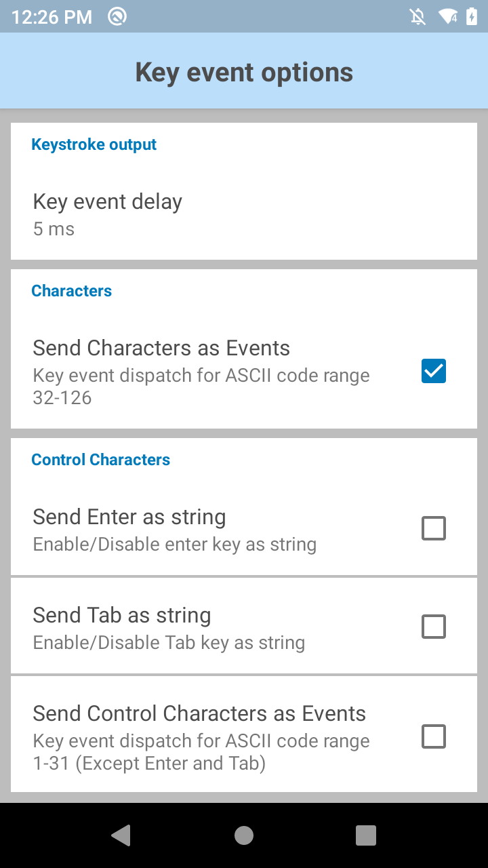Tap the Send Enter as string label

click(129, 517)
